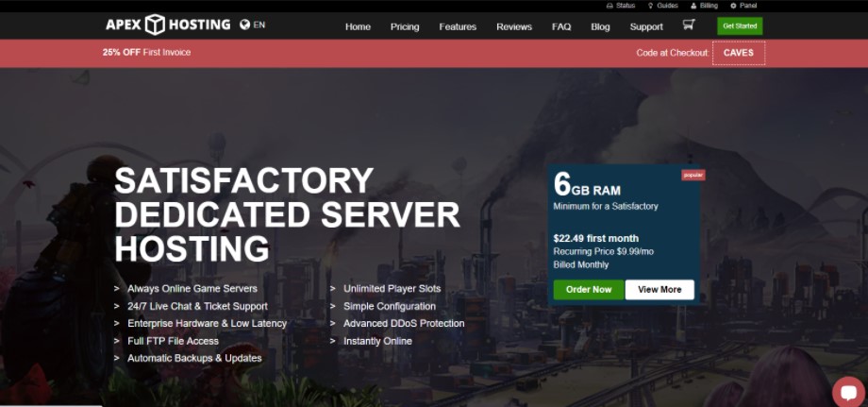Click the Code at Checkout label
This screenshot has height=407, width=868.
[673, 53]
